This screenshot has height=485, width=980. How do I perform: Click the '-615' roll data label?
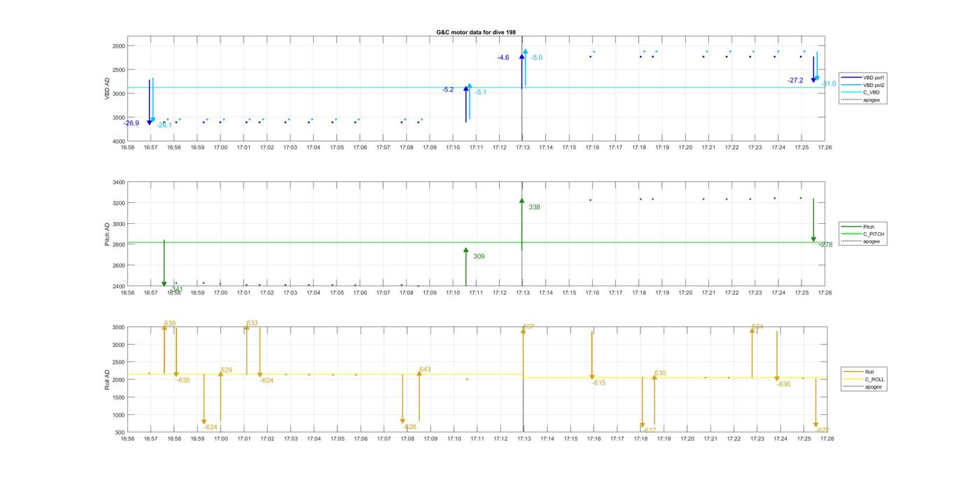[598, 383]
